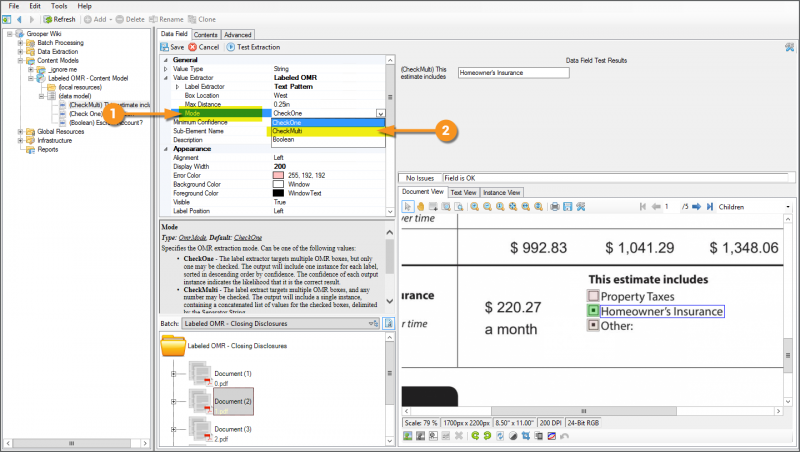Run Test Extraction
The width and height of the screenshot is (800, 452).
(x=254, y=47)
